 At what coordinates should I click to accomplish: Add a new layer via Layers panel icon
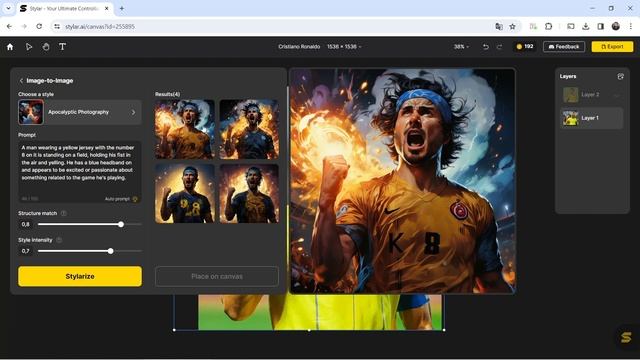[620, 76]
